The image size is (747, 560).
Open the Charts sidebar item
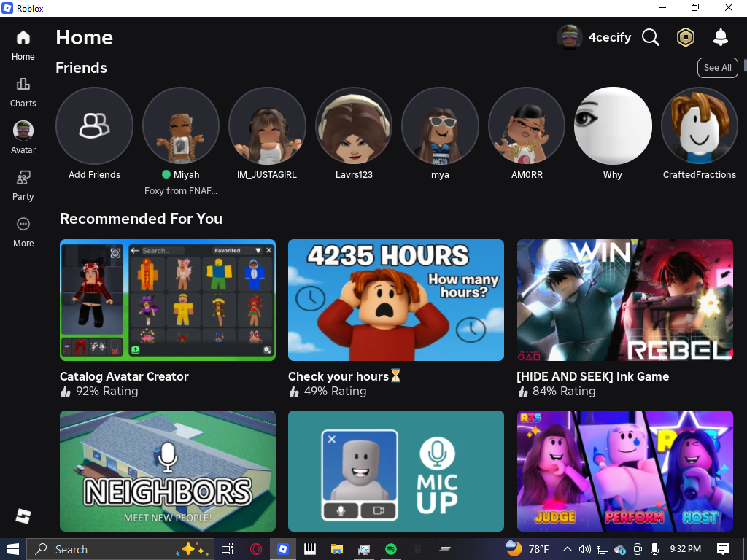[23, 93]
